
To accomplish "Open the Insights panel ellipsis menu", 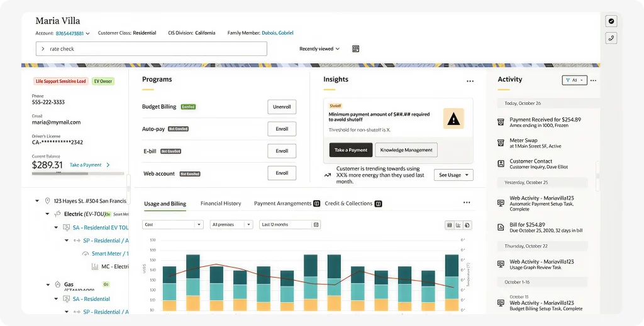I will click(x=470, y=81).
